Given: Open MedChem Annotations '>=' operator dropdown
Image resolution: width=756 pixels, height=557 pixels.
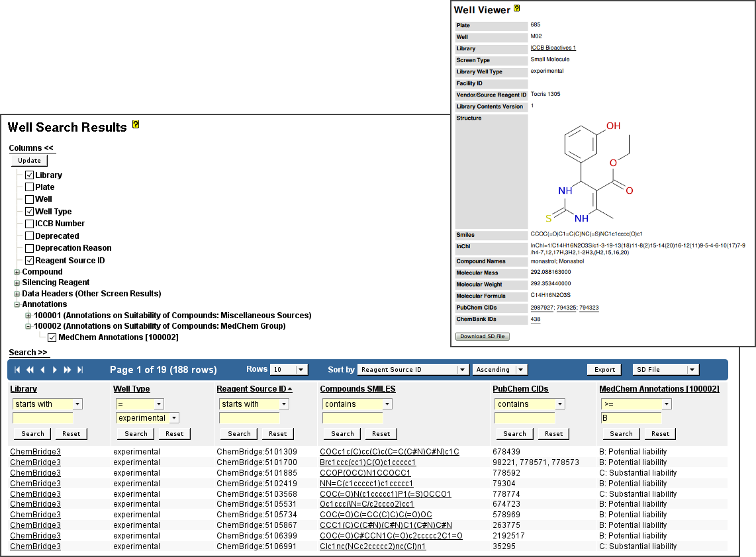Looking at the screenshot, I should 636,404.
